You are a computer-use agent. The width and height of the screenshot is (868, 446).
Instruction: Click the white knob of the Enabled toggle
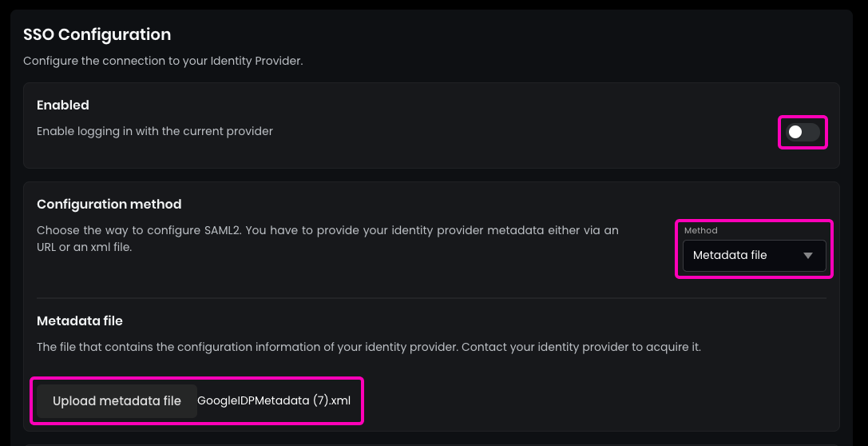click(x=795, y=132)
